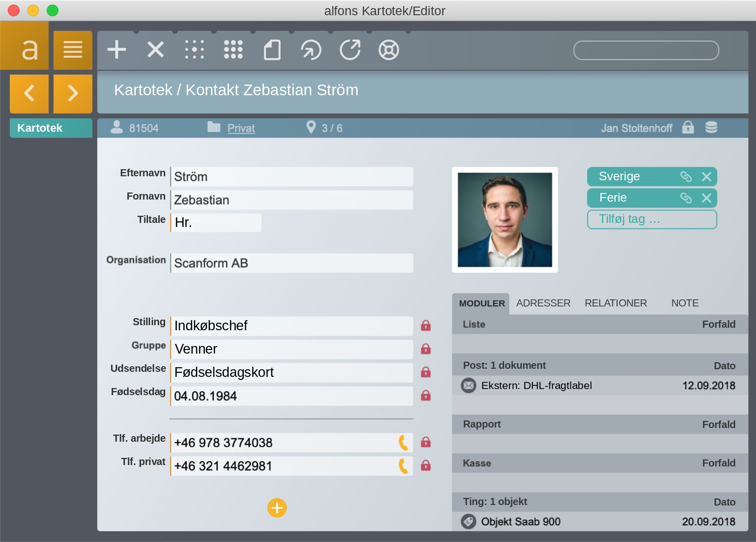
Task: Open the Ekstern: DHL-fragtlabel document row
Action: [x=599, y=385]
